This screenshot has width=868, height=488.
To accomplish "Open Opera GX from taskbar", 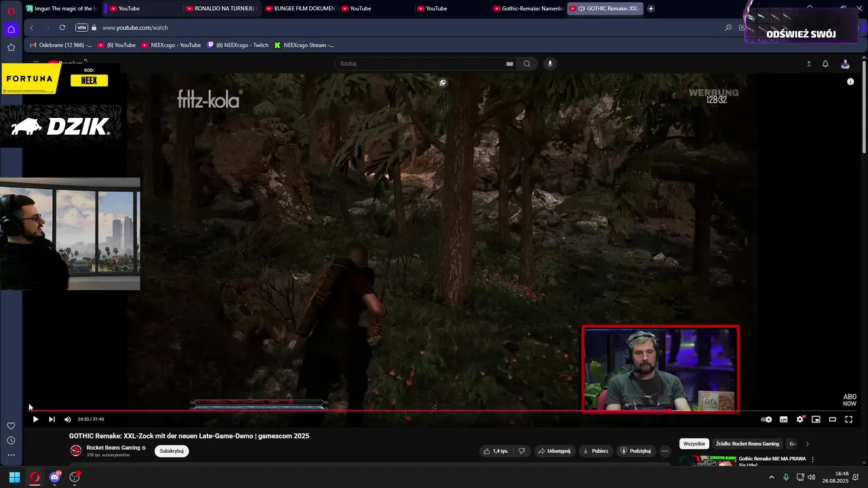I will click(35, 477).
